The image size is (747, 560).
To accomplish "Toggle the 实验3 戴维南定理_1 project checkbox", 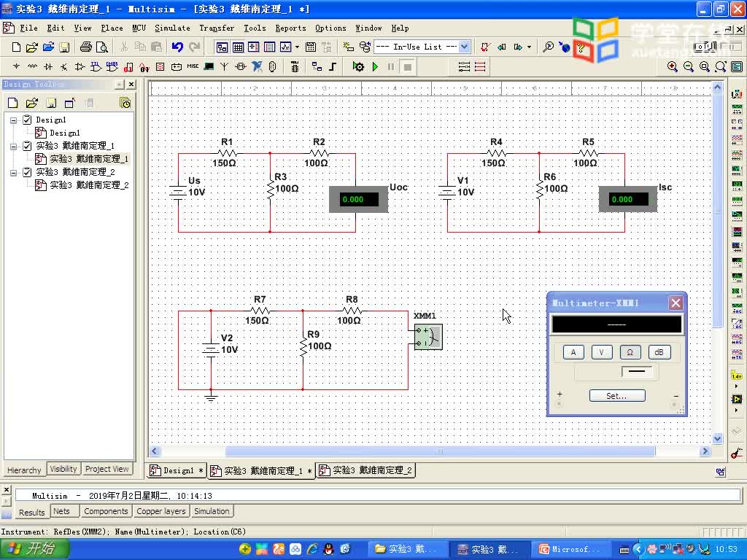I will coord(27,146).
